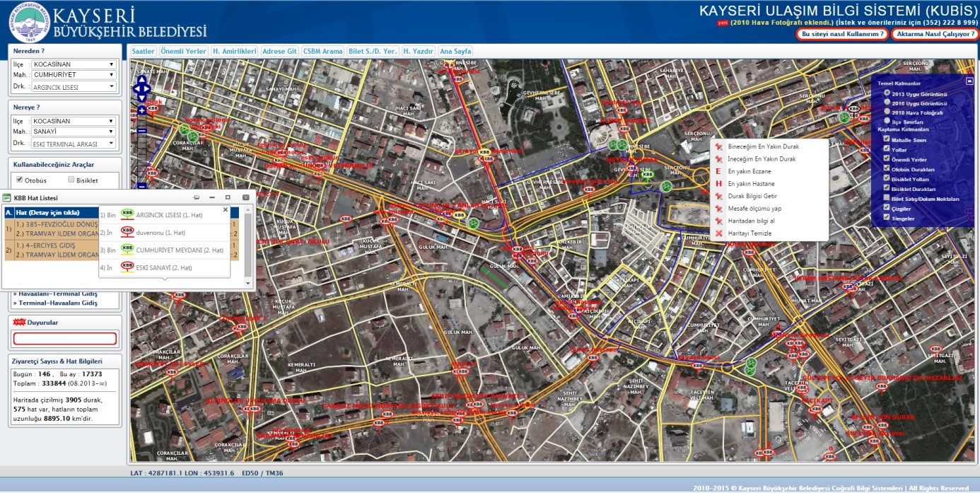Select the İlçe Sınırları base layer
The height and width of the screenshot is (493, 980).
click(887, 122)
